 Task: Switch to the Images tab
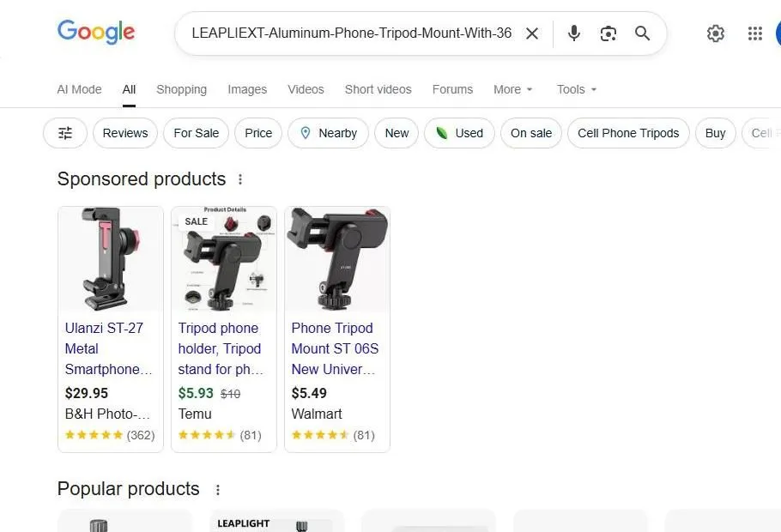pyautogui.click(x=247, y=89)
